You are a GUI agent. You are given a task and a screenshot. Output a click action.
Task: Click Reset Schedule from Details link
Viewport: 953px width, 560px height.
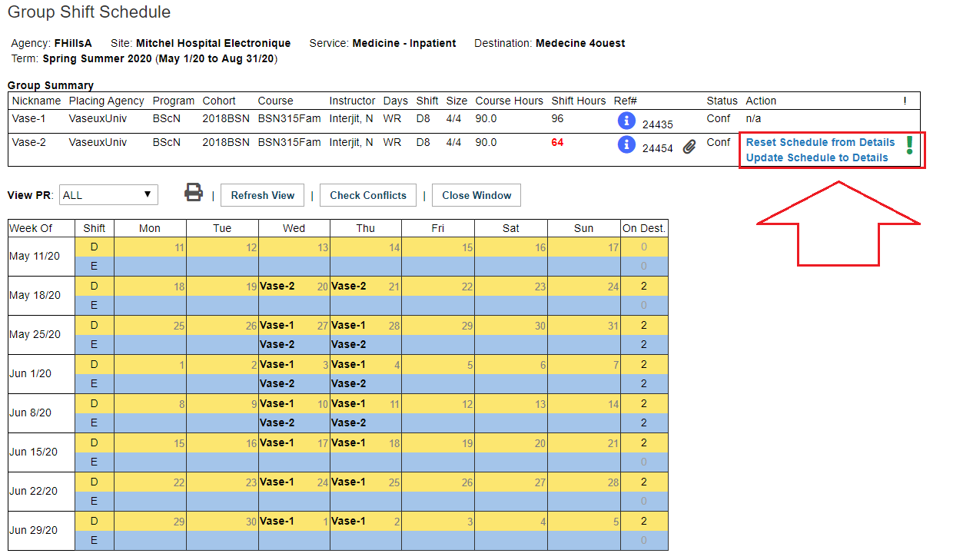coord(820,142)
